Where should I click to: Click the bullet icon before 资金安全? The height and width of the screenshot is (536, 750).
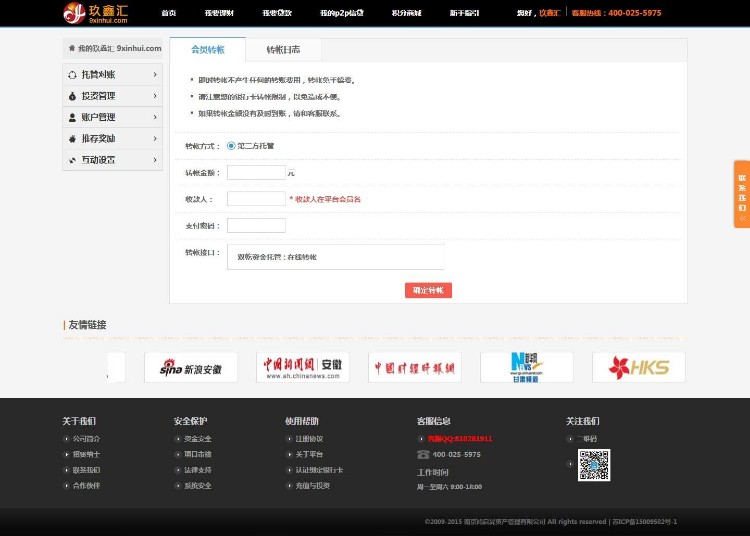pos(178,439)
